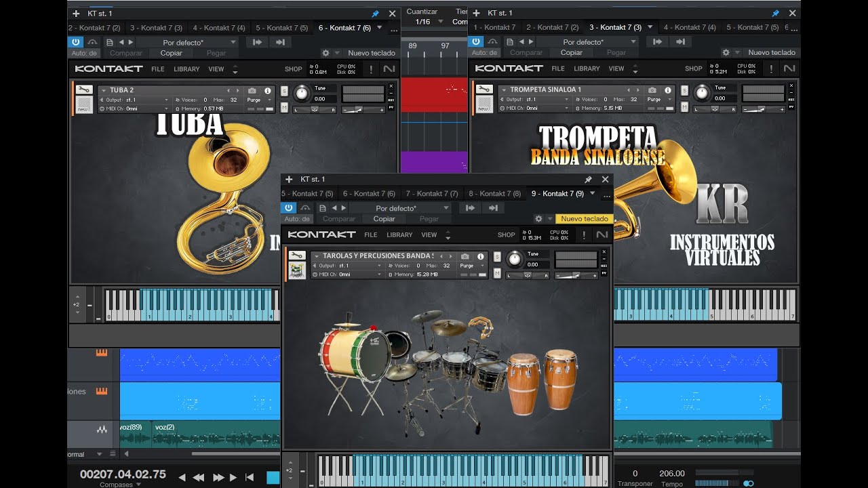The image size is (868, 488).
Task: Click Copiar in the percussion plugin window
Action: click(x=384, y=219)
